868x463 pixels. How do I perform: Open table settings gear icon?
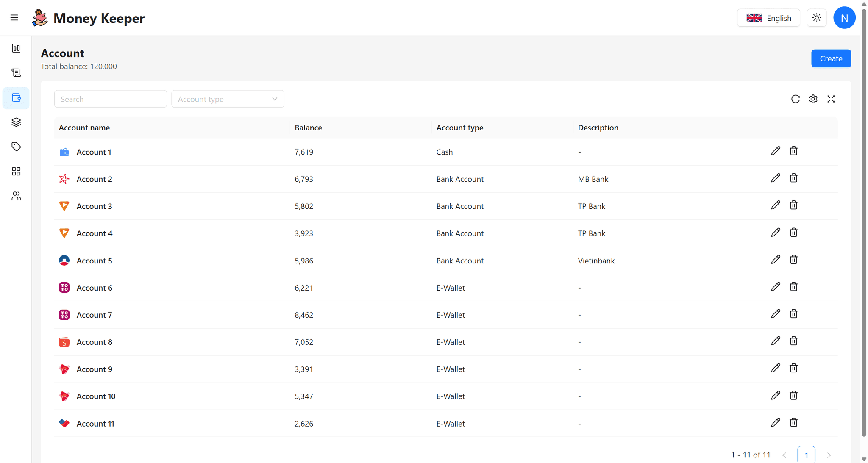[813, 99]
